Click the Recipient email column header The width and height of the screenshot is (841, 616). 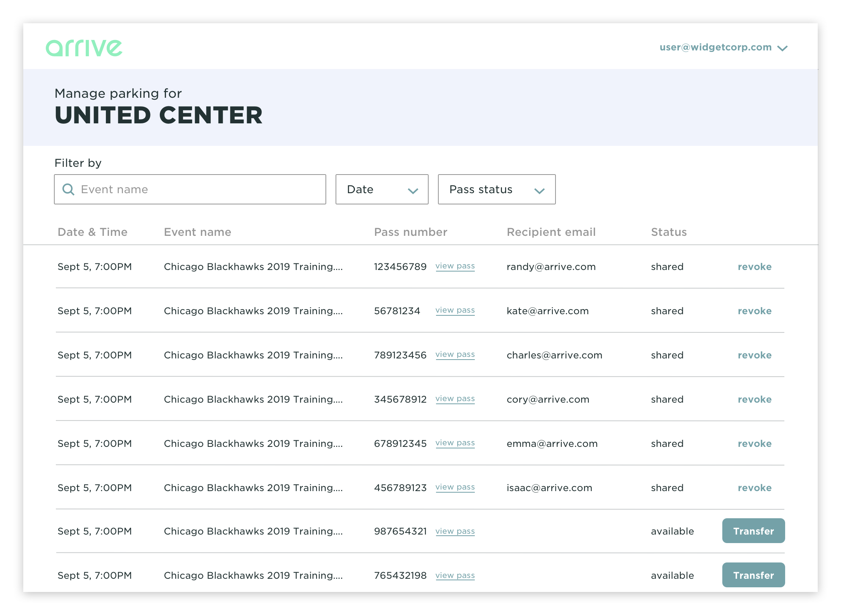point(551,232)
